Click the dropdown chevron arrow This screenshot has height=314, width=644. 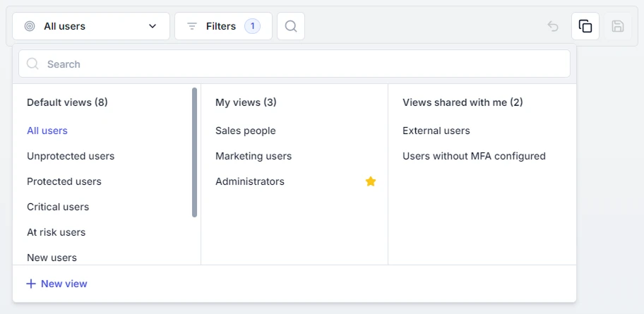(153, 26)
